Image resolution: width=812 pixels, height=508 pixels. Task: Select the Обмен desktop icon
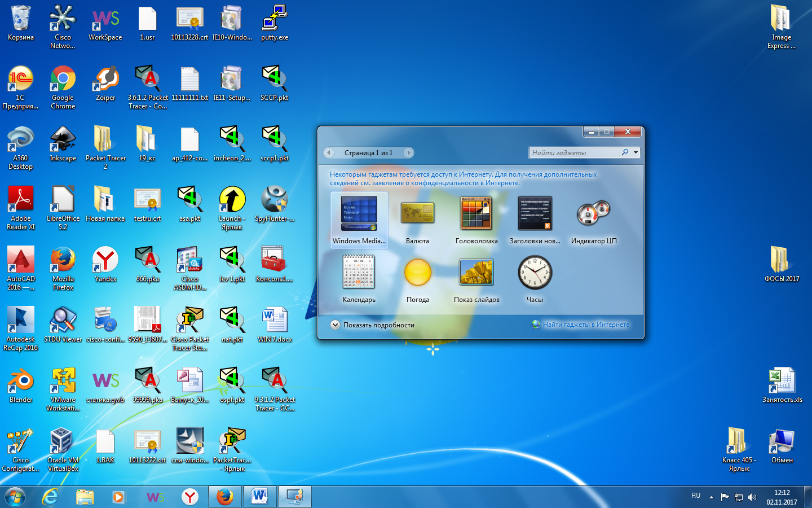click(x=782, y=446)
